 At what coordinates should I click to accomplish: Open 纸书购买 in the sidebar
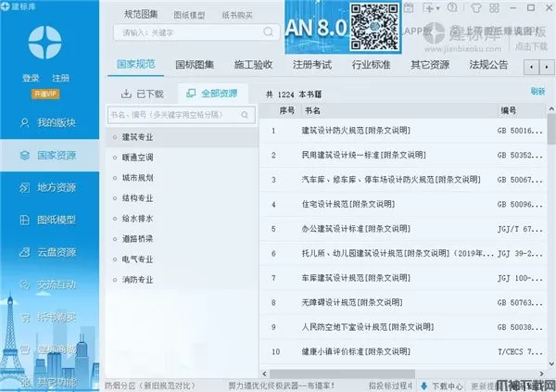point(49,317)
